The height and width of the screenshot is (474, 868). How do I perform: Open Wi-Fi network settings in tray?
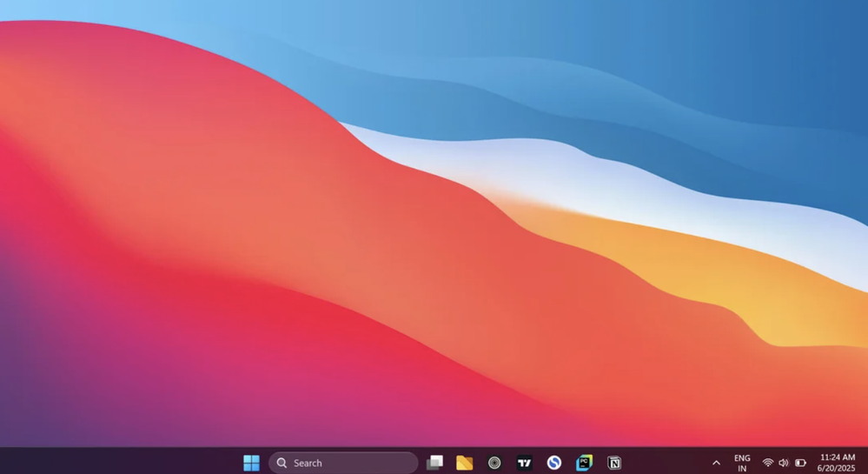[768, 463]
